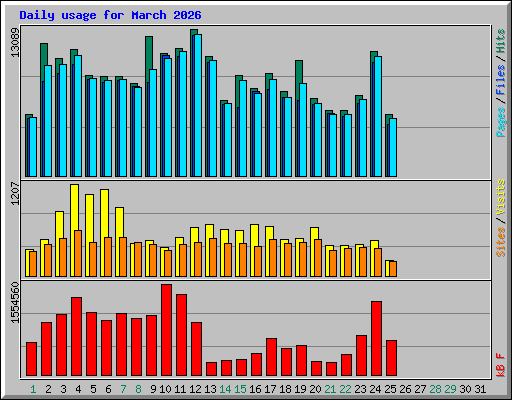Click green day label 28
The width and height of the screenshot is (512, 400).
[435, 389]
